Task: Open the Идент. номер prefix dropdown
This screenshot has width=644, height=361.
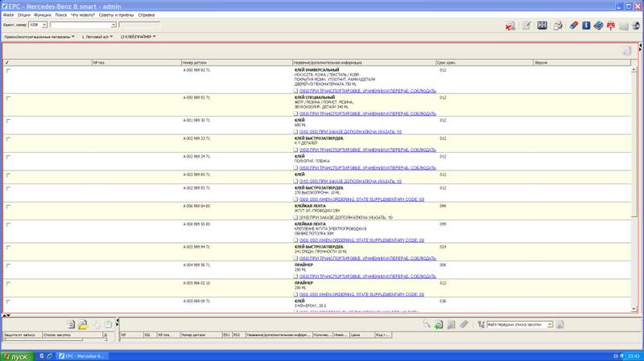Action: (x=44, y=25)
